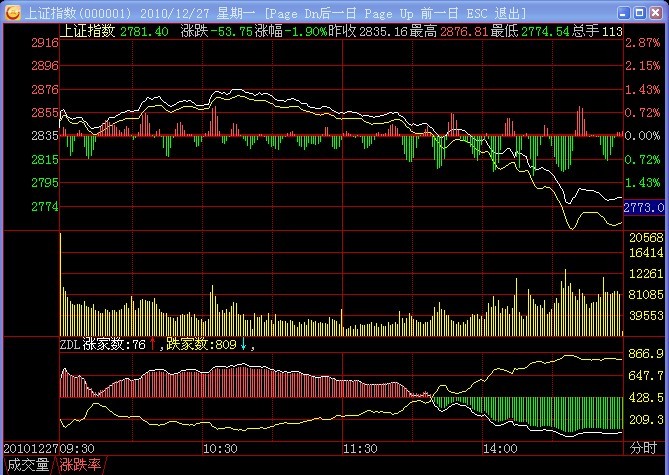The height and width of the screenshot is (475, 669).
Task: Click the 涨家数:76 indicator text
Action: click(114, 344)
